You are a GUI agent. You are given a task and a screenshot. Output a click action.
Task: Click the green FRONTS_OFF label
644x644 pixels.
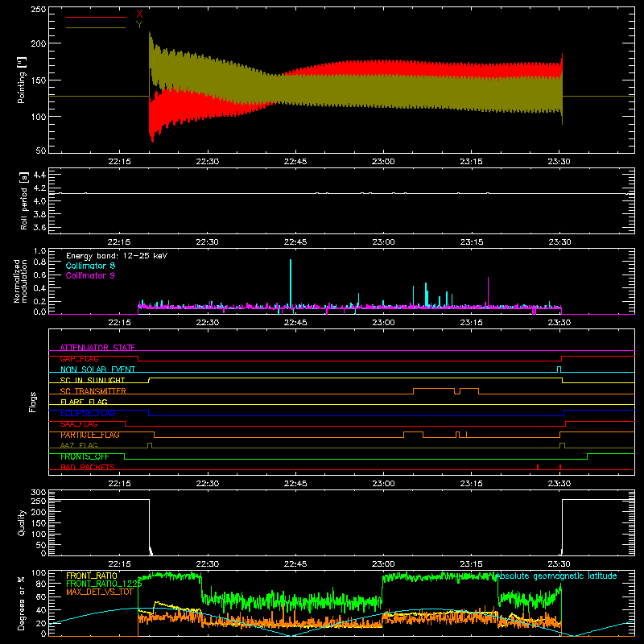click(85, 456)
